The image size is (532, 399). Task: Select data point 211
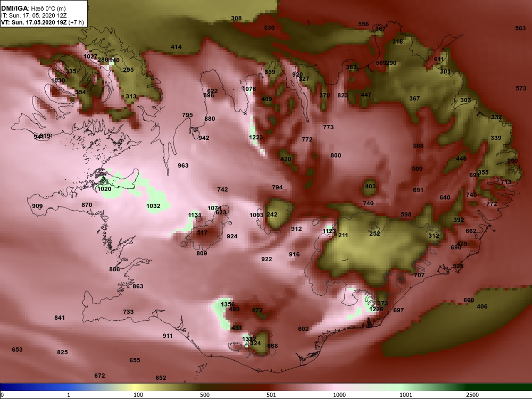coord(343,235)
